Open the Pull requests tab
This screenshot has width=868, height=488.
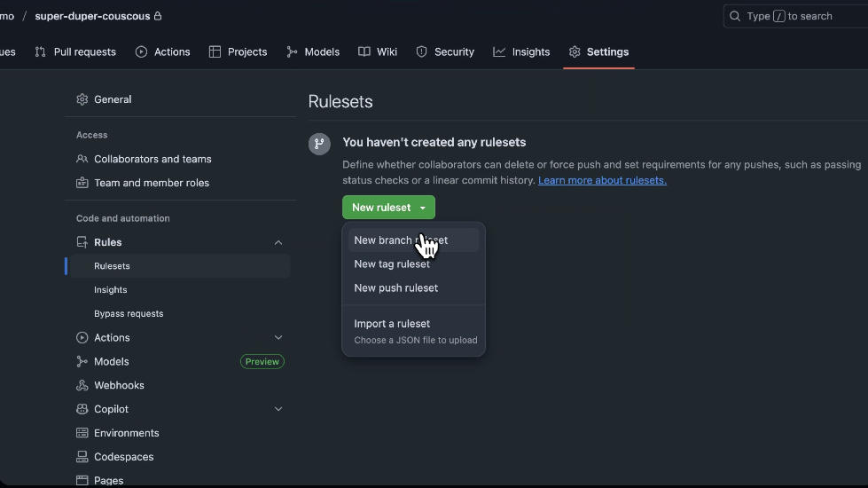75,51
